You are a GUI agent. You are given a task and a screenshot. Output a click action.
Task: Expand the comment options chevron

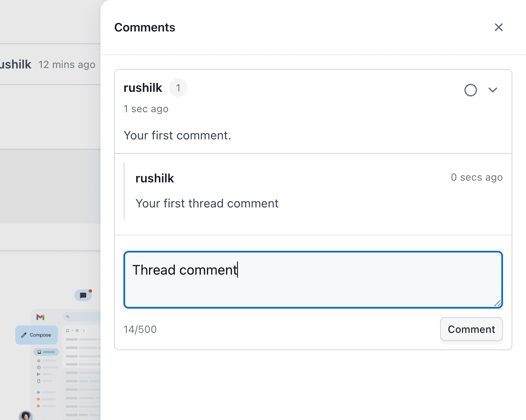pos(493,90)
